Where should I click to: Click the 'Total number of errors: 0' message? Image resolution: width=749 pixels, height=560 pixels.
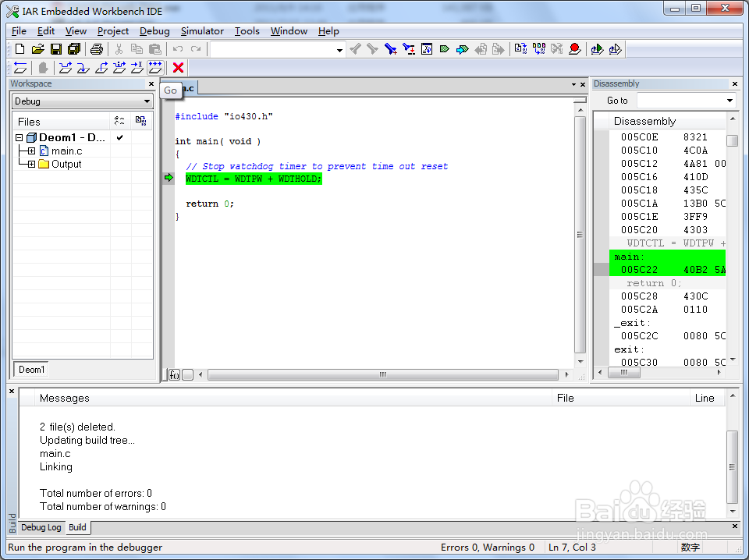pos(96,493)
